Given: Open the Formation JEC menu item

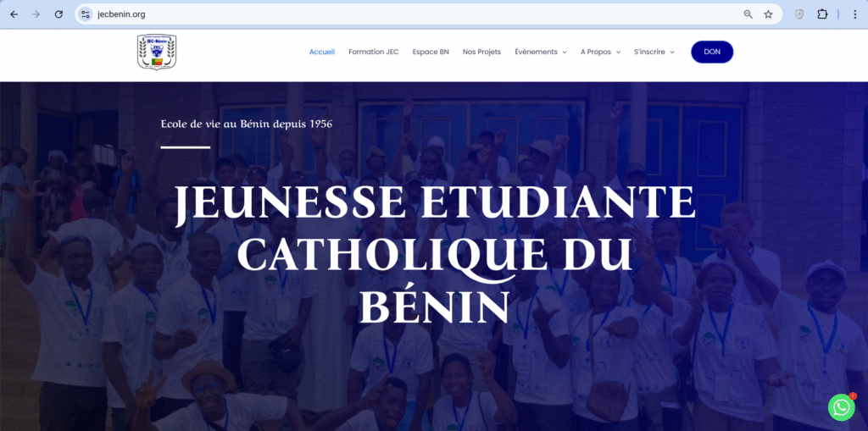Looking at the screenshot, I should (373, 52).
